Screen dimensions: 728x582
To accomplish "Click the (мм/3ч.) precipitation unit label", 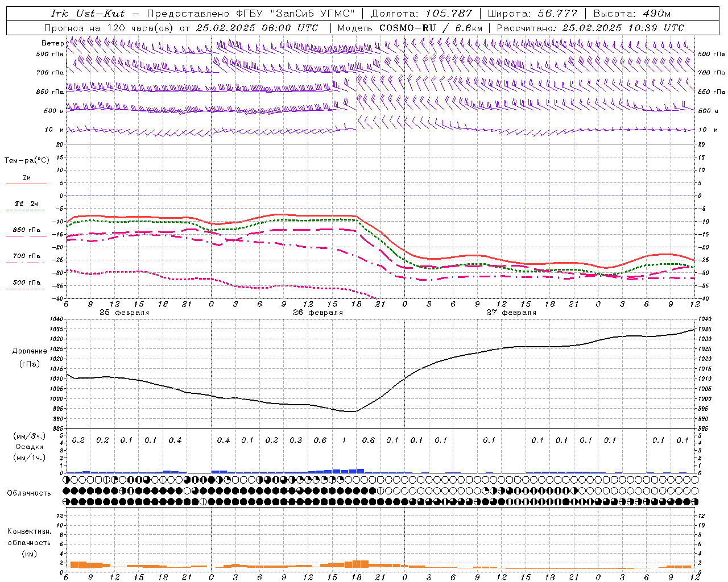I will [30, 436].
